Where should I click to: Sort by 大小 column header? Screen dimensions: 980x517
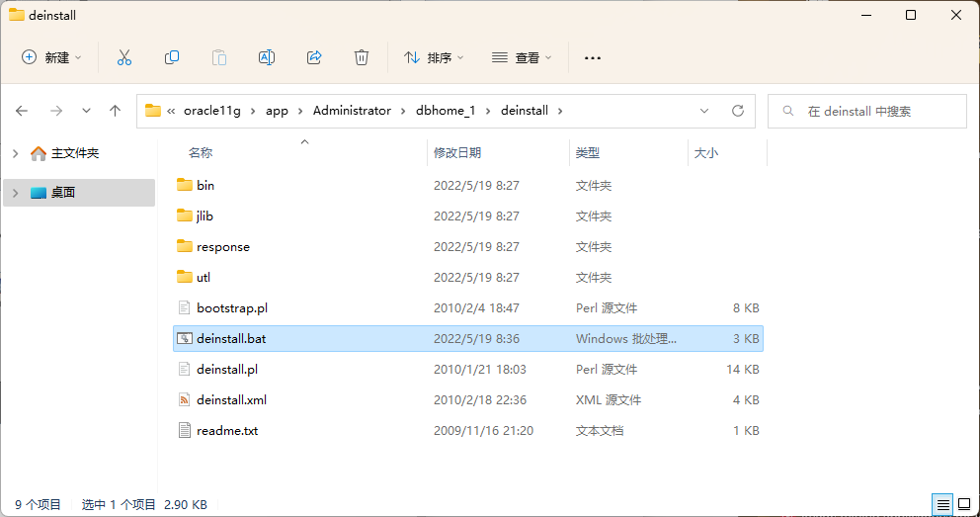706,152
